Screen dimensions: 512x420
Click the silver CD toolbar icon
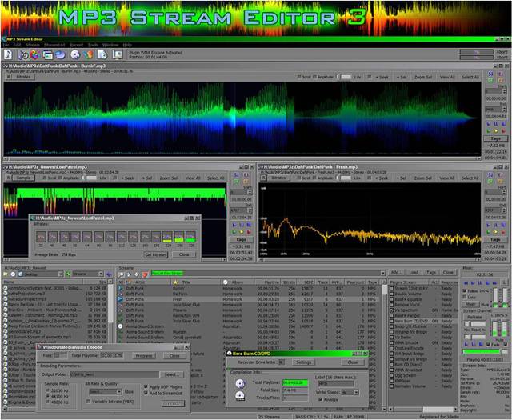pos(75,55)
